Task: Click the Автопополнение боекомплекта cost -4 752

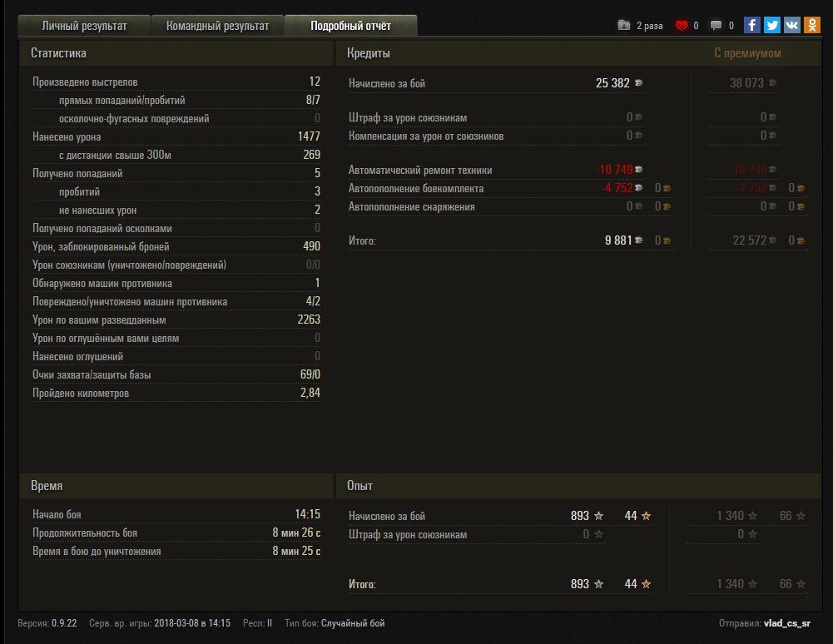Action: click(x=617, y=188)
